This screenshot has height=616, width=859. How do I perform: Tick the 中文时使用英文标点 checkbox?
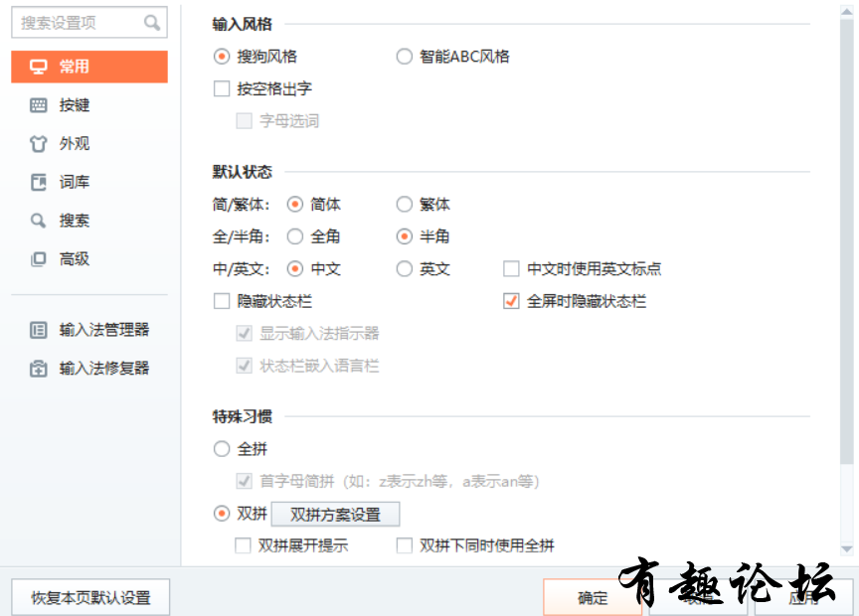(x=511, y=269)
